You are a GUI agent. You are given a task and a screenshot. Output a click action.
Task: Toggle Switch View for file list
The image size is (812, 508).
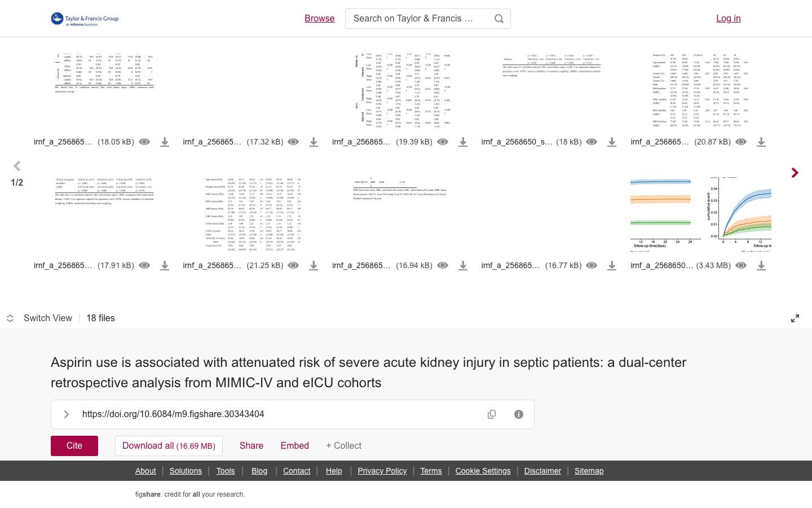[x=39, y=318]
